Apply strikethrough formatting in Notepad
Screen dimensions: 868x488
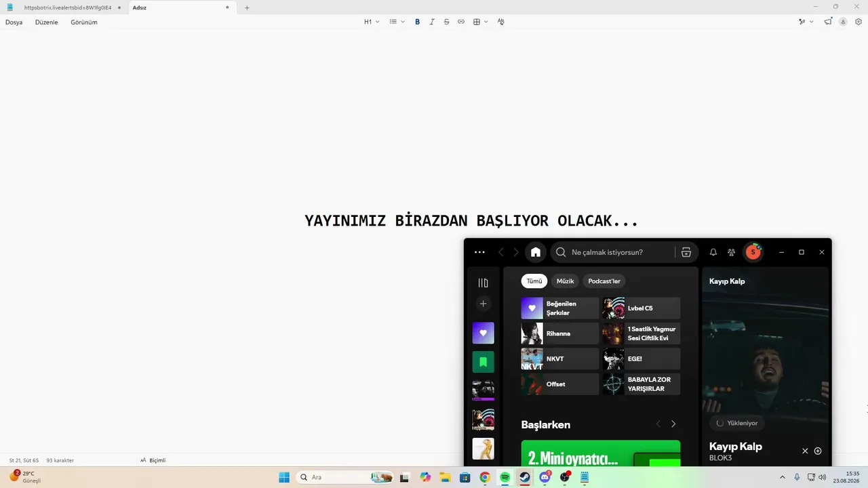point(446,22)
